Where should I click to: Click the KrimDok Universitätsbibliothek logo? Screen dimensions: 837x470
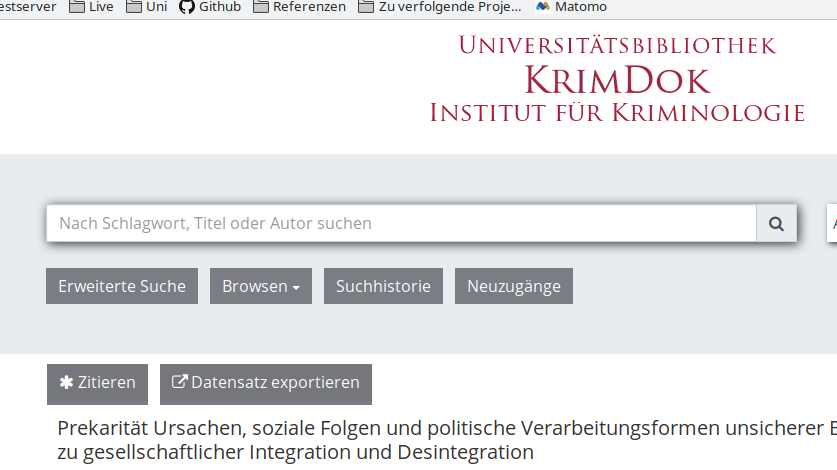tap(617, 79)
